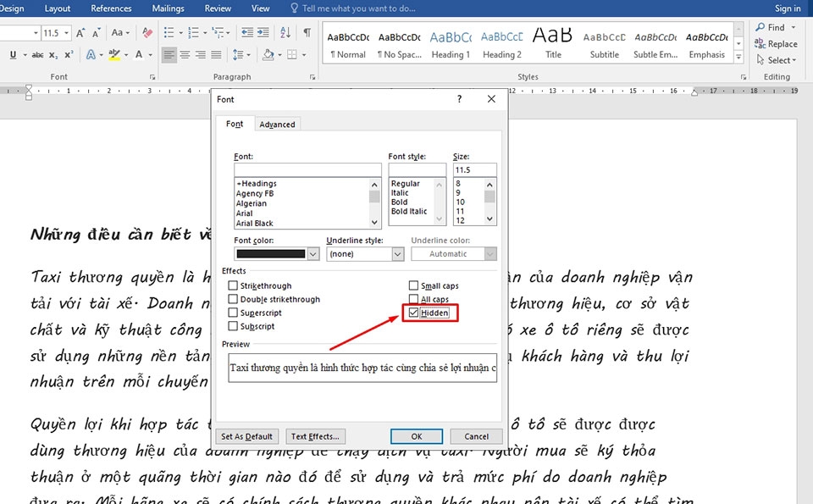The height and width of the screenshot is (504, 813).
Task: Click the Increase Indent icon
Action: tap(265, 33)
